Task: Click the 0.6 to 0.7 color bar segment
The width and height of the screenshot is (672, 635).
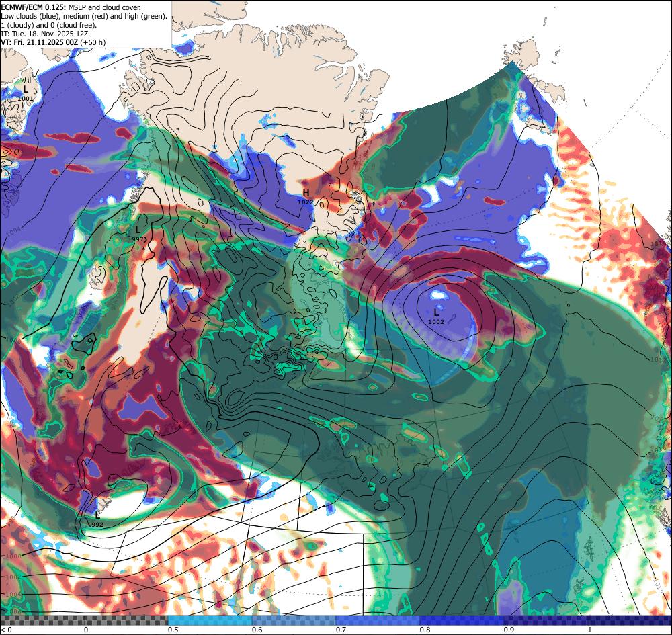Action: coord(294,620)
